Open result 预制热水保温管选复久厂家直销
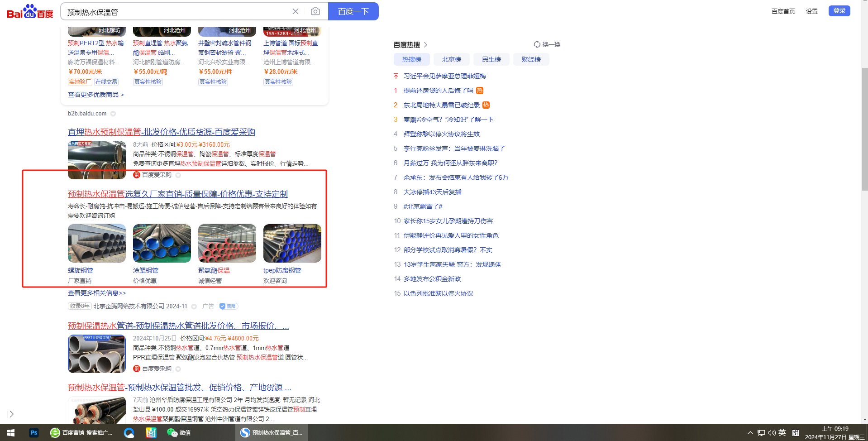The width and height of the screenshot is (868, 441). [178, 194]
